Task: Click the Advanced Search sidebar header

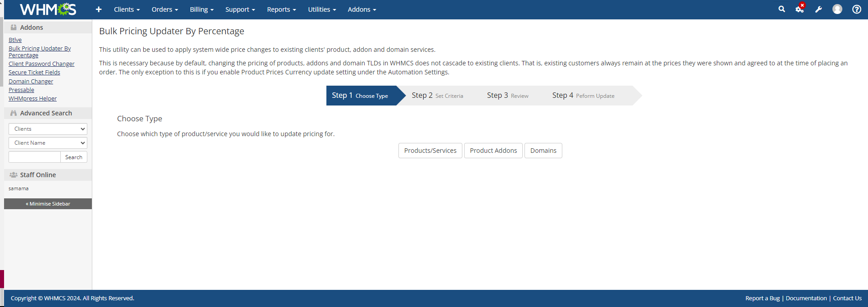Action: point(48,113)
